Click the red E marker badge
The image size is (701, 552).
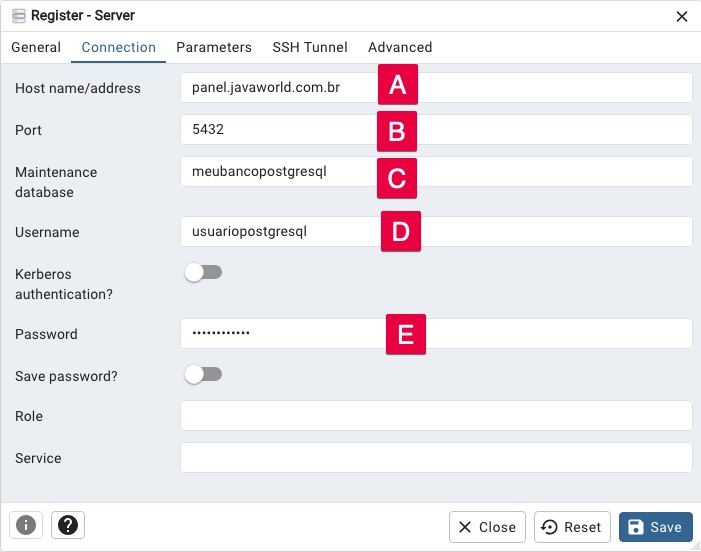click(406, 334)
